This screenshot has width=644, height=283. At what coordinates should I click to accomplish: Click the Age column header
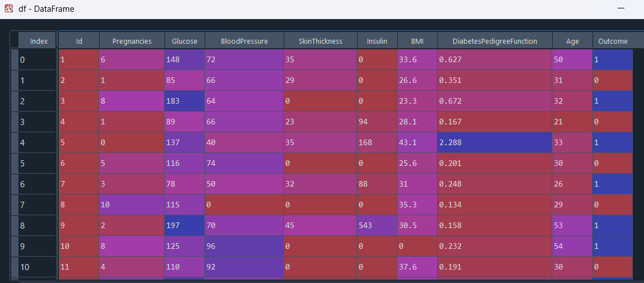click(572, 41)
